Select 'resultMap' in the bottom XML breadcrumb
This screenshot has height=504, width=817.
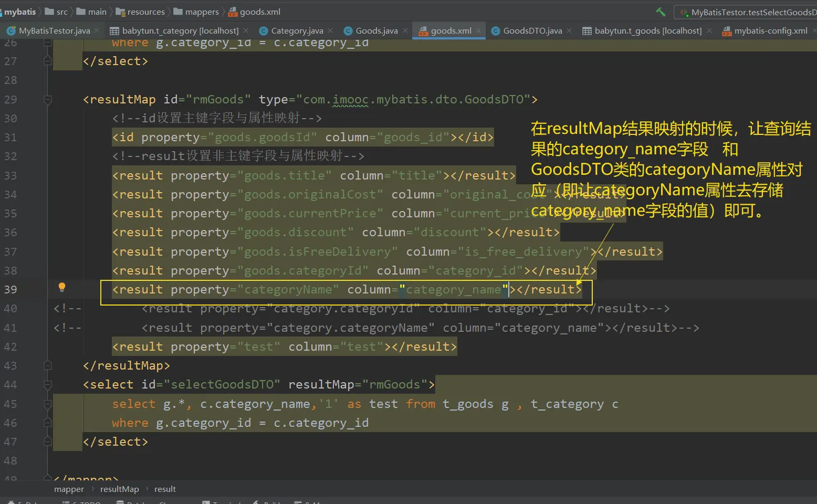(x=120, y=489)
